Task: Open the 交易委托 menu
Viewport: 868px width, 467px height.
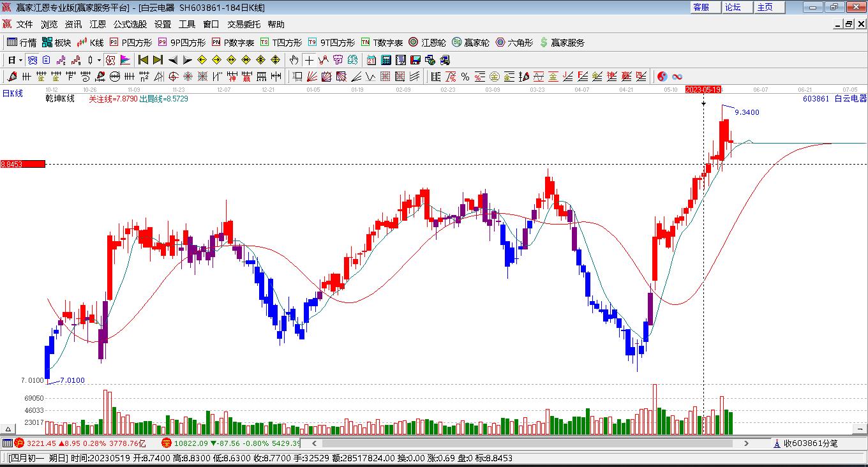Action: pyautogui.click(x=244, y=24)
